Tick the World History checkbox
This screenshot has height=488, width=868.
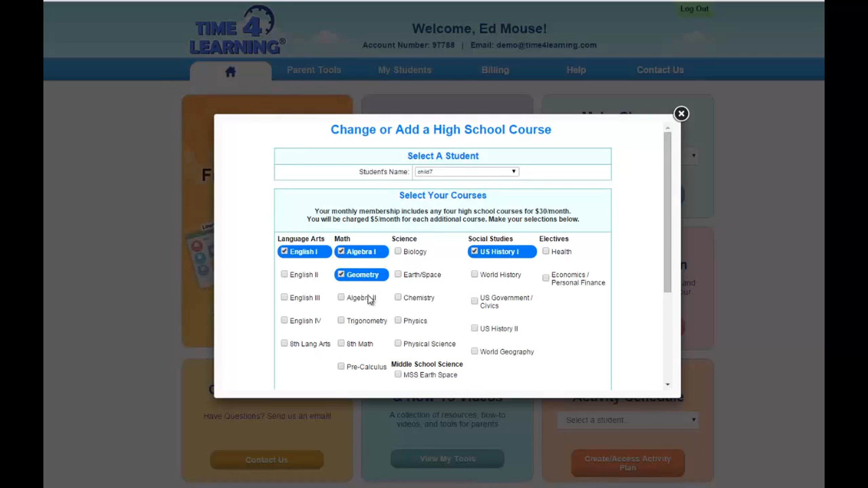click(x=475, y=274)
